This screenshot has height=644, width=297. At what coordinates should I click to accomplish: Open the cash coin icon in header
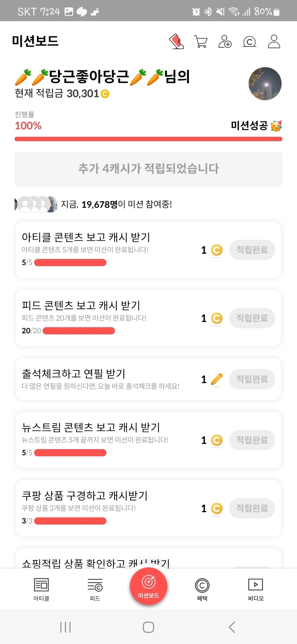[x=249, y=42]
